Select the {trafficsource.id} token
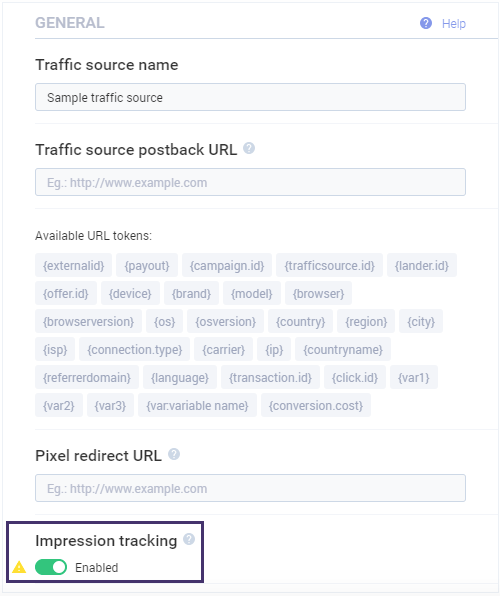The height and width of the screenshot is (596, 500). click(329, 265)
